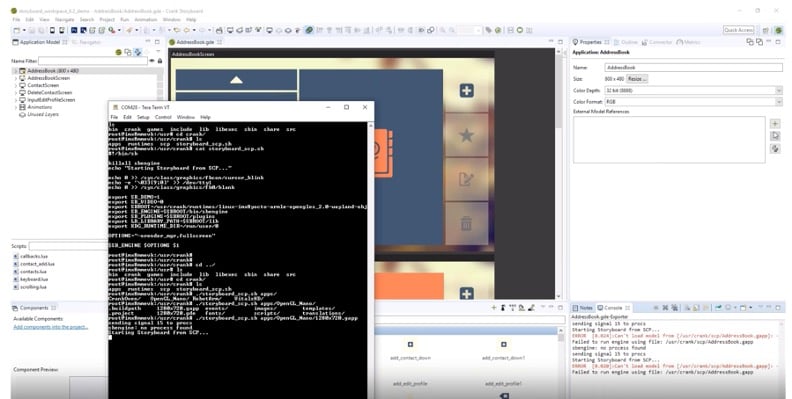The width and height of the screenshot is (792, 399).
Task: Click the star favorites icon on canvas
Action: click(466, 135)
